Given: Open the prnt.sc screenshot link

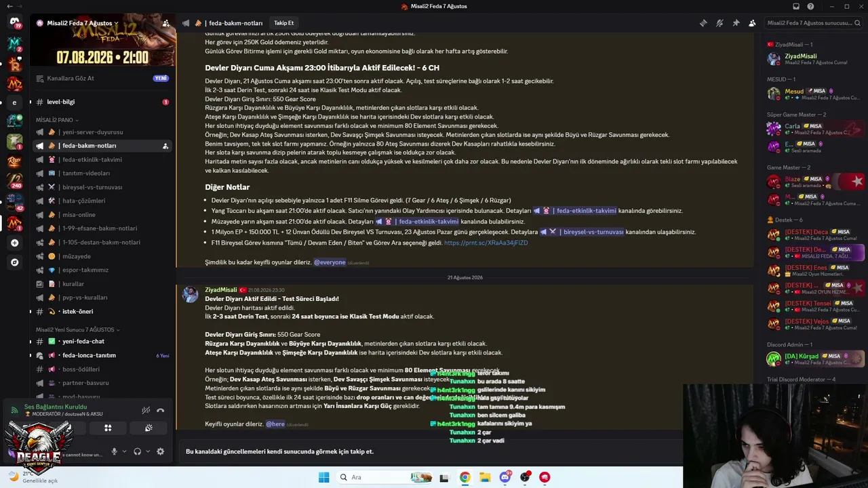Looking at the screenshot, I should pyautogui.click(x=486, y=243).
